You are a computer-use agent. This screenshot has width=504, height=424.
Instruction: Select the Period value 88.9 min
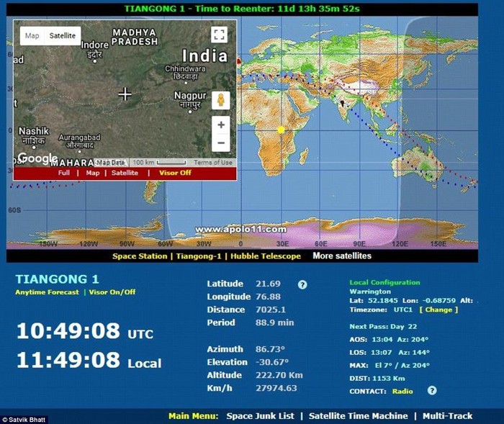tap(275, 322)
